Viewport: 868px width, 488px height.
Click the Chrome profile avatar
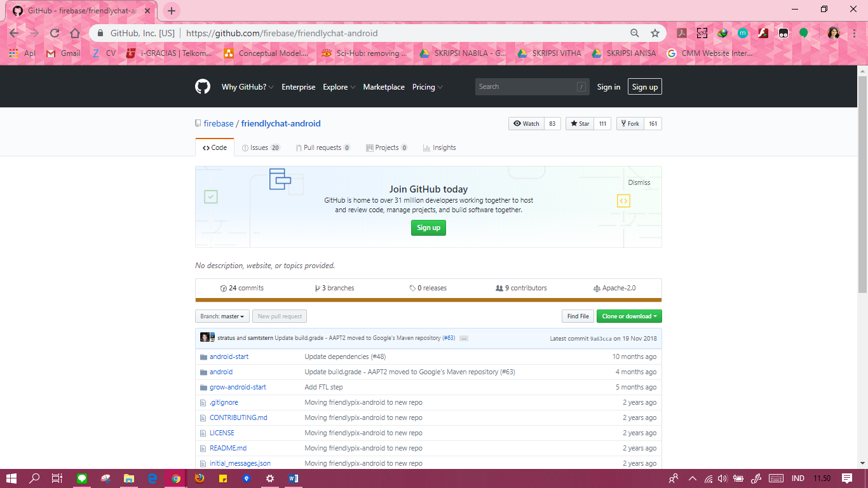tap(833, 33)
